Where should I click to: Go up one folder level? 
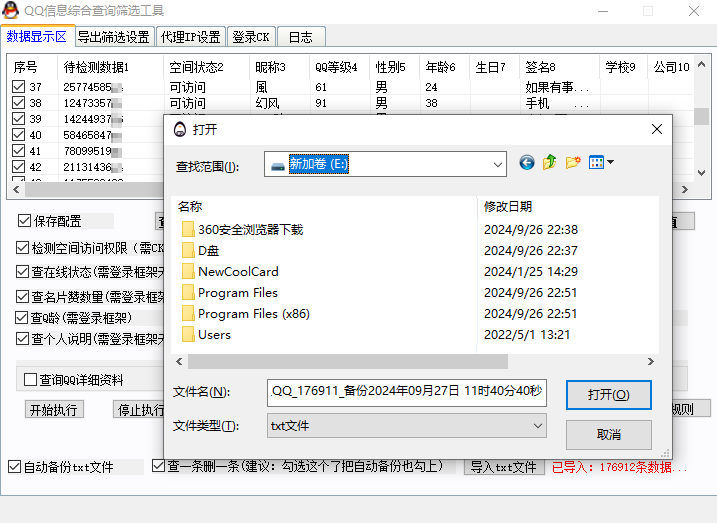[550, 163]
